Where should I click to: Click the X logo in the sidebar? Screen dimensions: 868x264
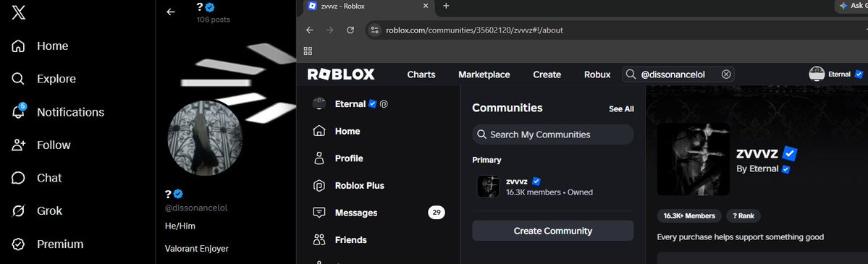(18, 12)
